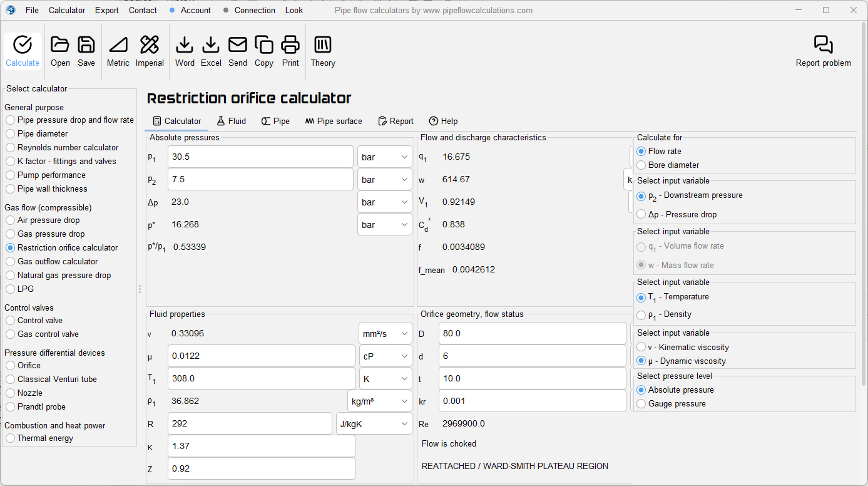Open the Export menu
The image size is (868, 486).
click(107, 10)
